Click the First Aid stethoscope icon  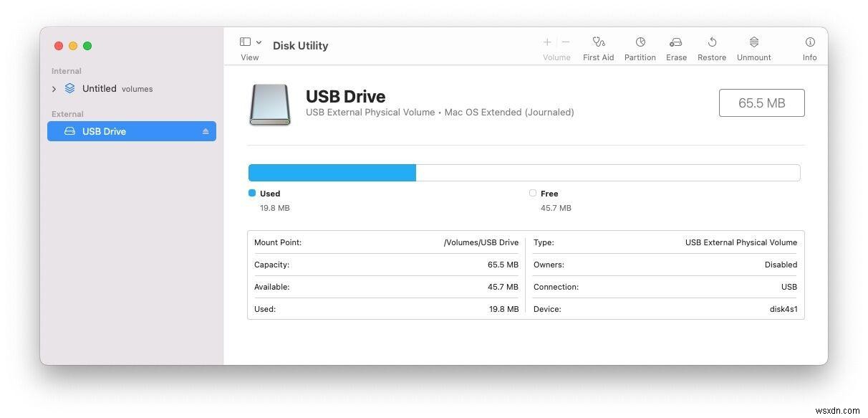coord(599,42)
